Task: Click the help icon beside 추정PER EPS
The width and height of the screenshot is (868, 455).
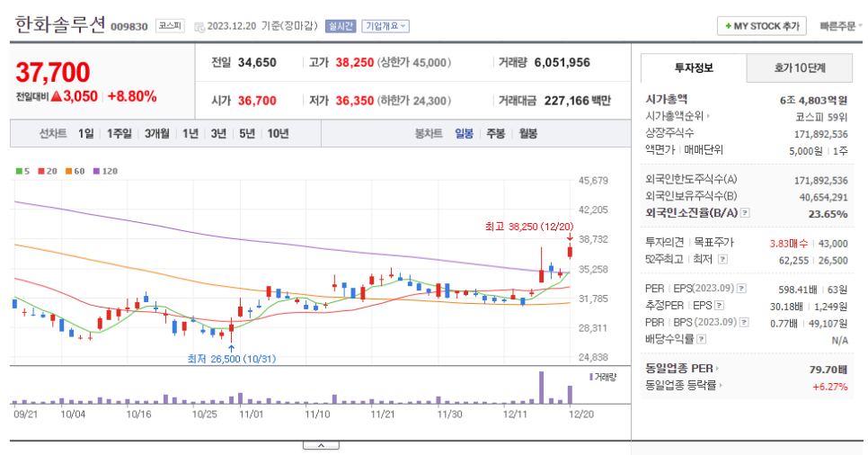Action: click(719, 306)
